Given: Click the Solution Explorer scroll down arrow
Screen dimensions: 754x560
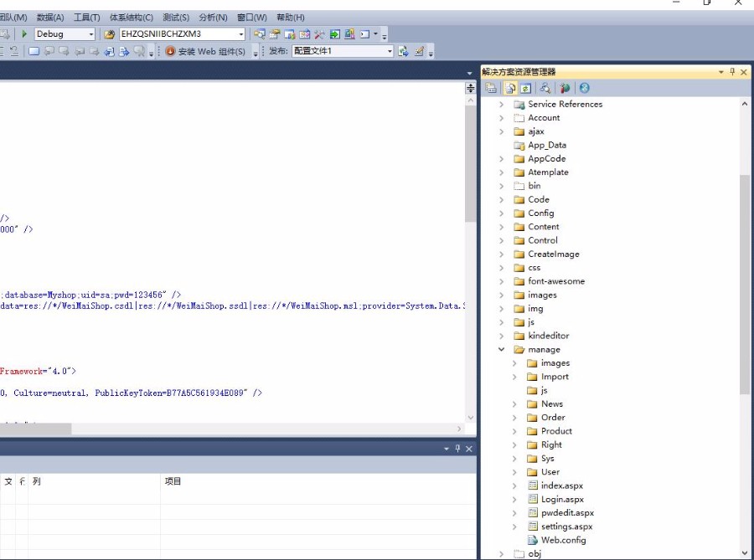Looking at the screenshot, I should coord(745,552).
